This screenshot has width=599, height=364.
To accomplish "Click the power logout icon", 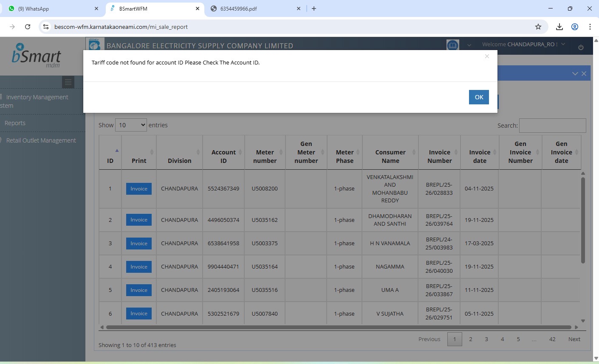I will [581, 47].
